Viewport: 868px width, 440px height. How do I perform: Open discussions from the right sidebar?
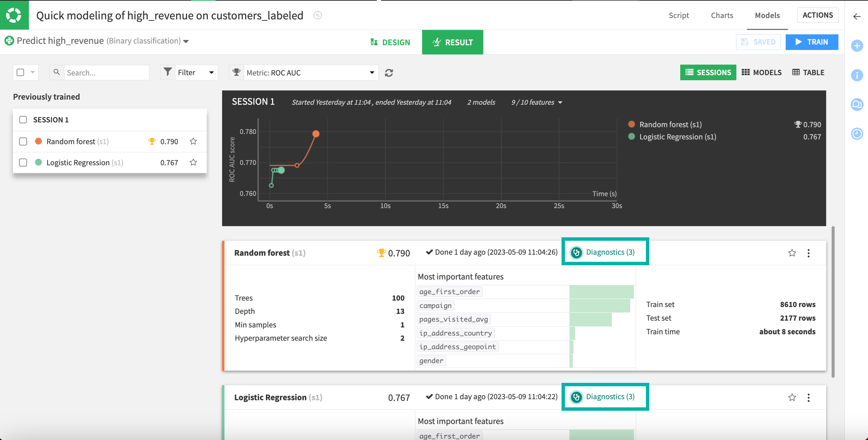coord(857,104)
